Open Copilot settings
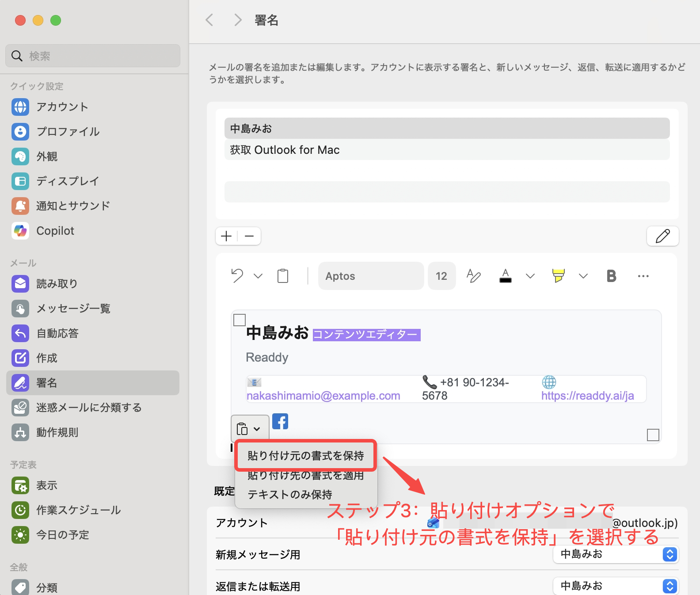The width and height of the screenshot is (700, 595). pyautogui.click(x=93, y=231)
